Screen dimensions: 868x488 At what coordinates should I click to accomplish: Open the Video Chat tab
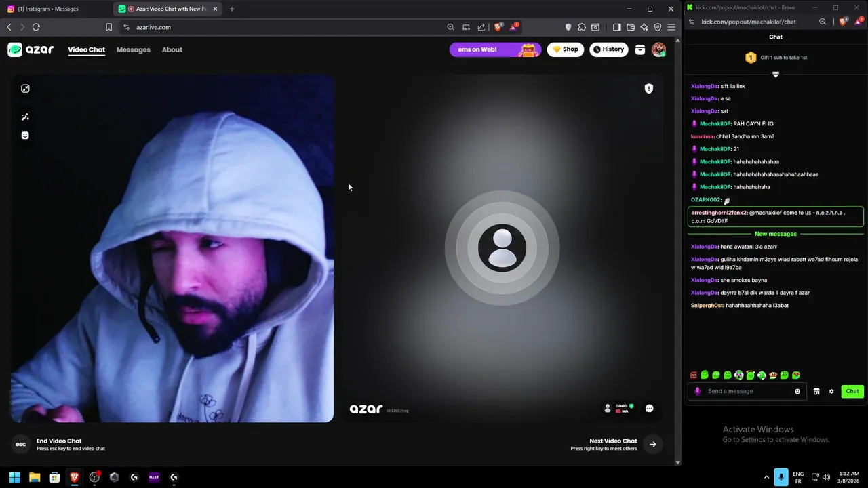tap(86, 49)
